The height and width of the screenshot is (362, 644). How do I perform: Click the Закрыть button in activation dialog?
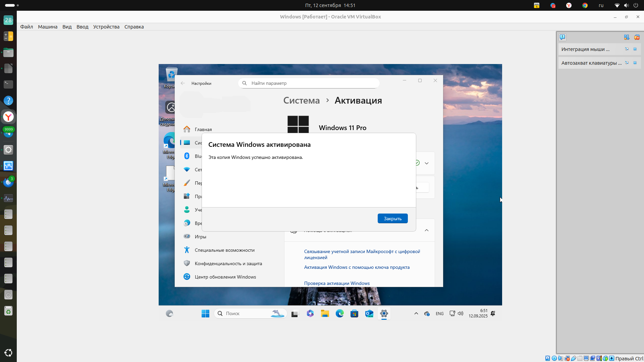[x=392, y=219]
